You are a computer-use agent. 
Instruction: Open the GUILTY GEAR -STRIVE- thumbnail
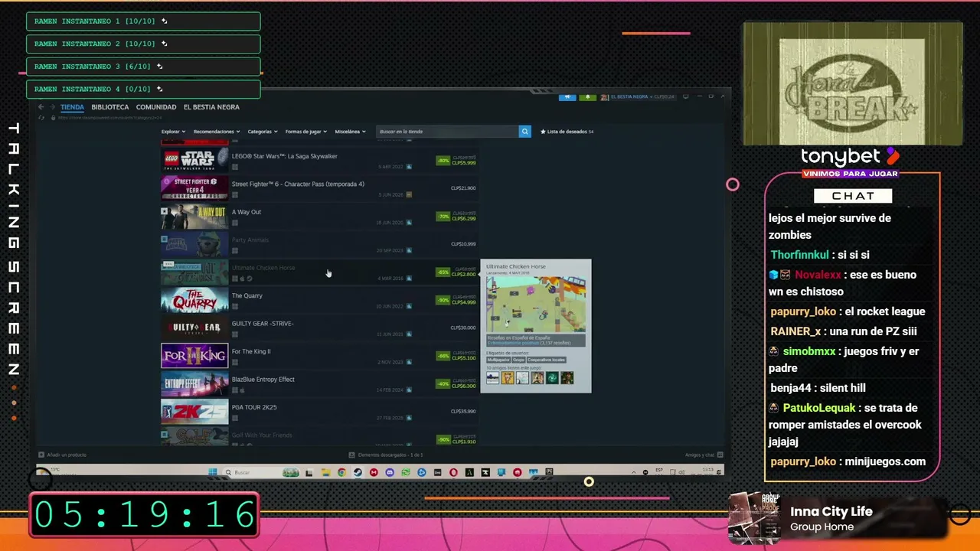194,328
